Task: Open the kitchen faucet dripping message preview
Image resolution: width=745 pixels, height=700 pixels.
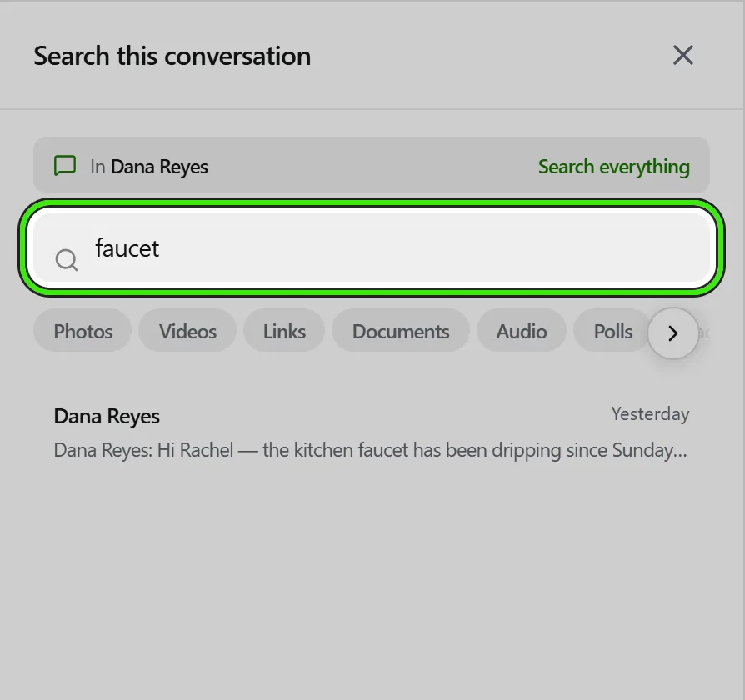Action: (x=371, y=449)
